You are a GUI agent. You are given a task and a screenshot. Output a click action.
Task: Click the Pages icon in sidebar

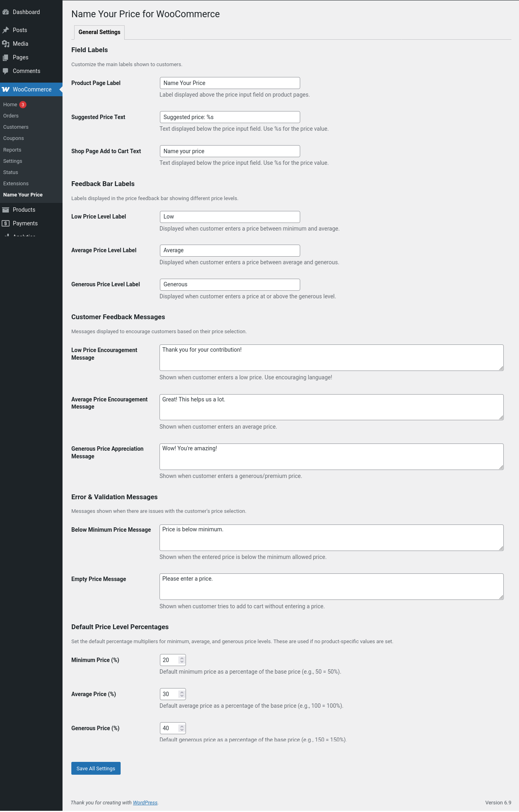[x=6, y=57]
